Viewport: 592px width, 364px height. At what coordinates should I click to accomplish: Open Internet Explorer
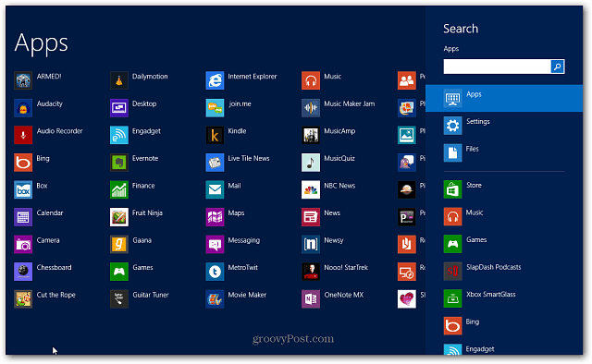coord(215,80)
